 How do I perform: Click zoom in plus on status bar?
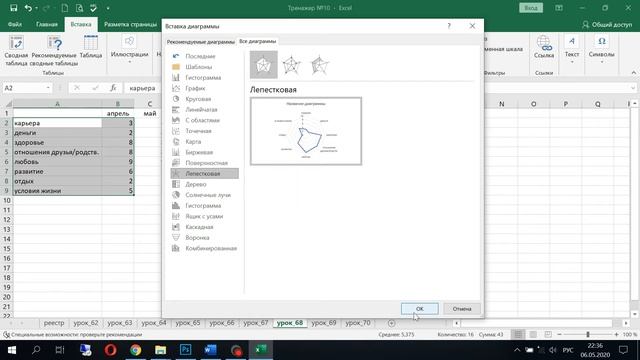[x=616, y=334]
